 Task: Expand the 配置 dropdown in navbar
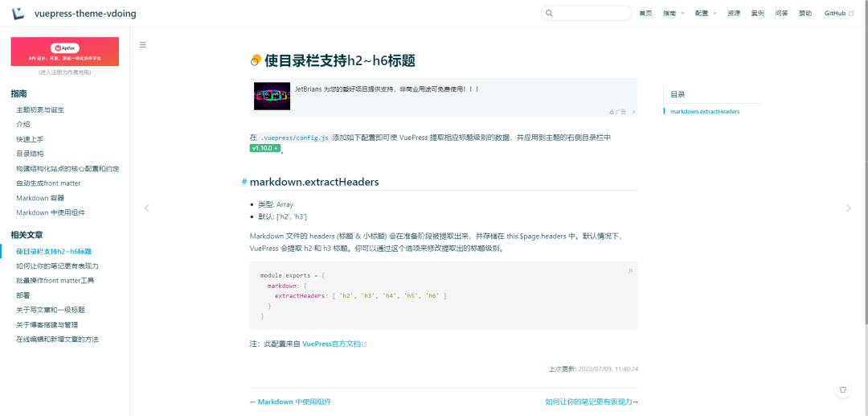point(706,14)
